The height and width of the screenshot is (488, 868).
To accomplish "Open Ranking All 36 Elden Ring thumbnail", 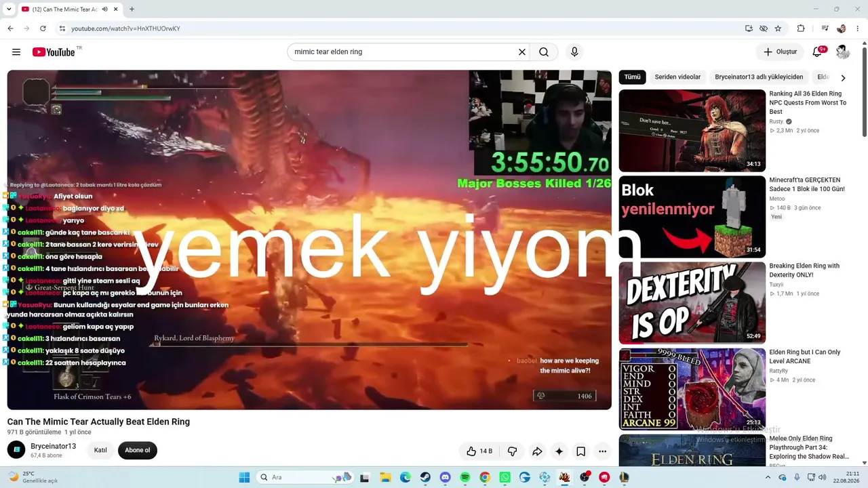I will point(692,131).
